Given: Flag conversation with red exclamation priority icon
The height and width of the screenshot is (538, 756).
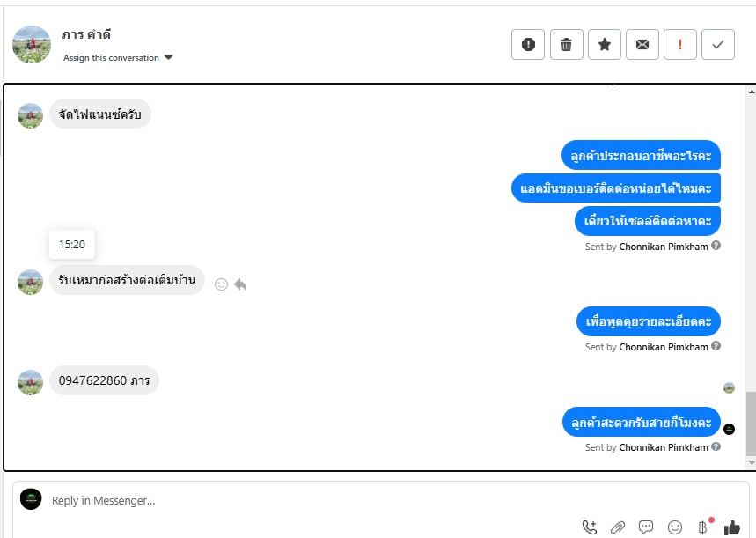Looking at the screenshot, I should 679,44.
